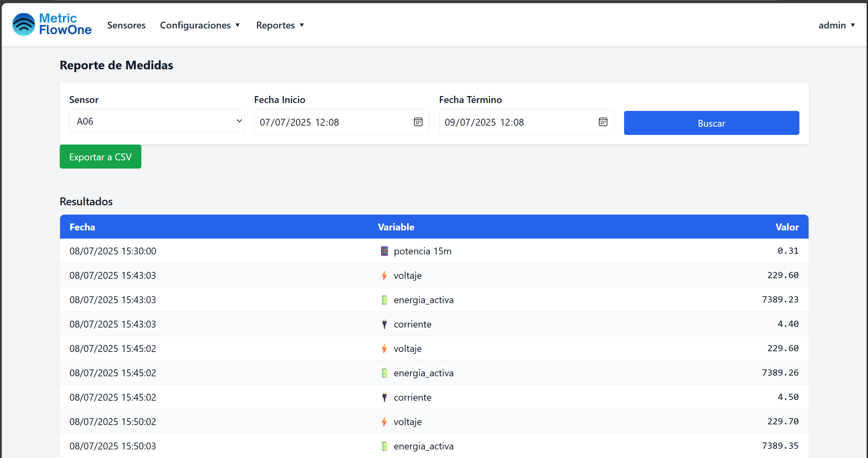
Task: Click the Exportar a CSV button
Action: click(x=100, y=157)
